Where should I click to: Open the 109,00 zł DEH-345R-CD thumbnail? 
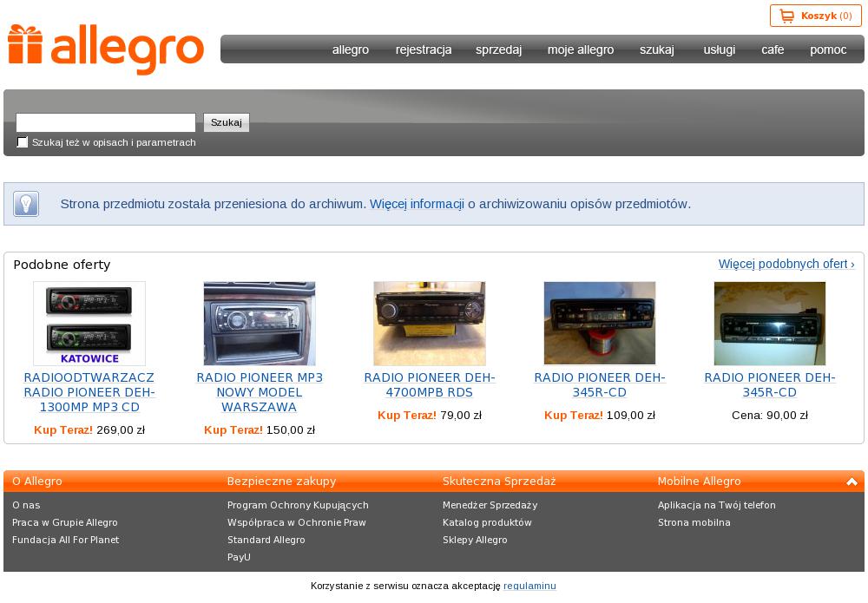600,324
